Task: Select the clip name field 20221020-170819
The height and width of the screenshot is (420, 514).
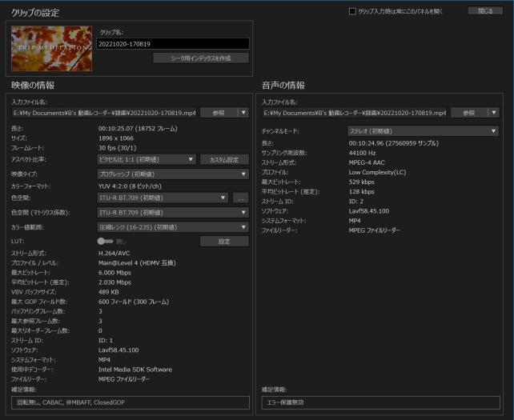Action: [173, 44]
